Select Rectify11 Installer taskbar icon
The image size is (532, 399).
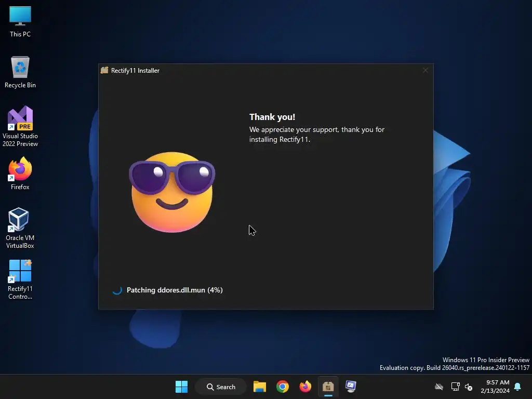pyautogui.click(x=328, y=387)
